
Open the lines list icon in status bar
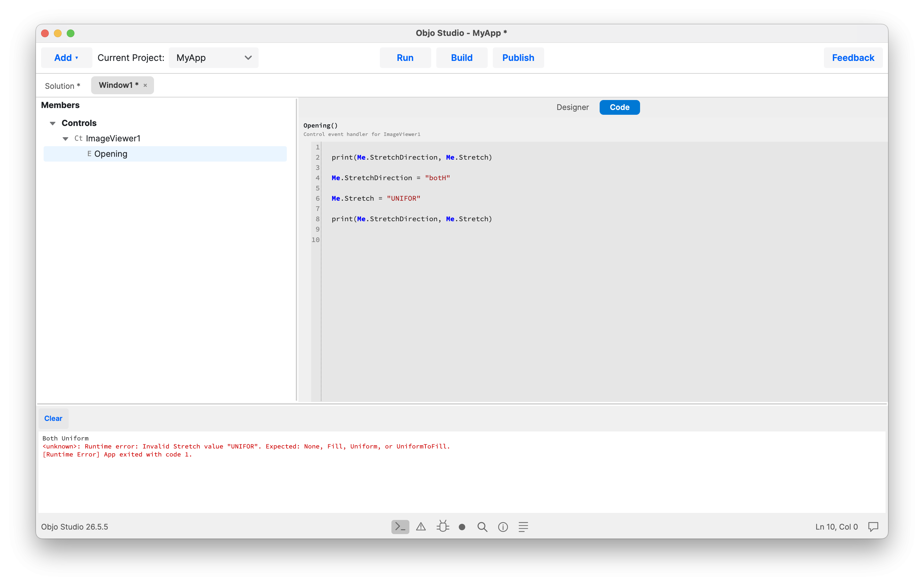point(523,527)
